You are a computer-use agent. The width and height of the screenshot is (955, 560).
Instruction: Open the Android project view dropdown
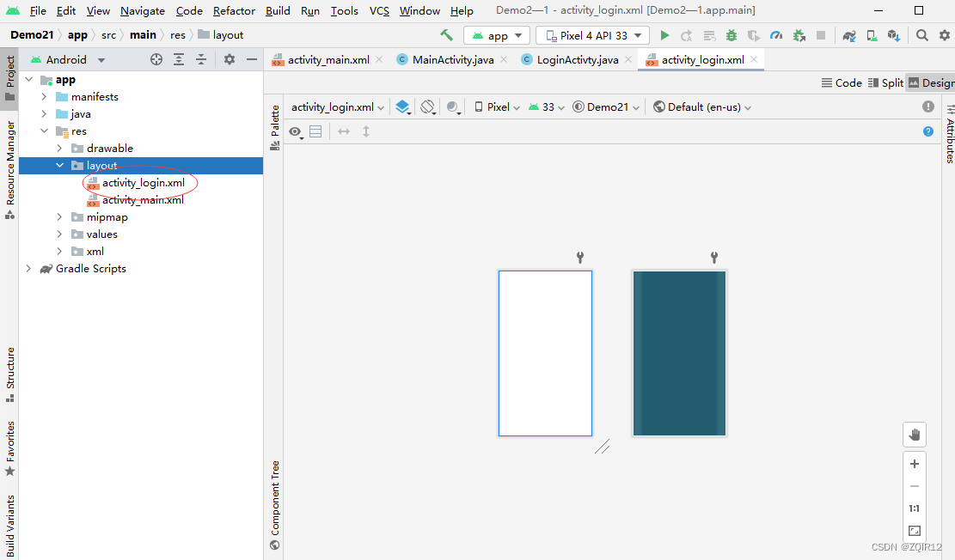tap(68, 59)
